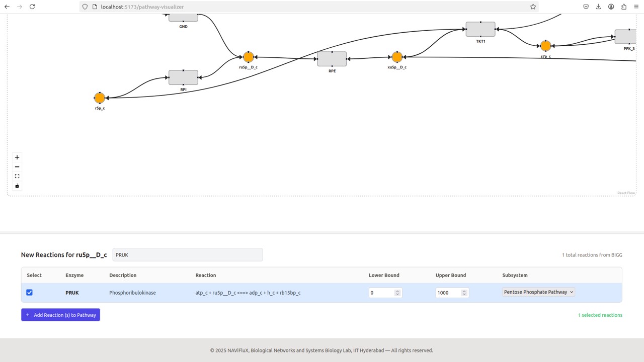Click the React Flow attribution link
This screenshot has width=644, height=362.
(626, 193)
